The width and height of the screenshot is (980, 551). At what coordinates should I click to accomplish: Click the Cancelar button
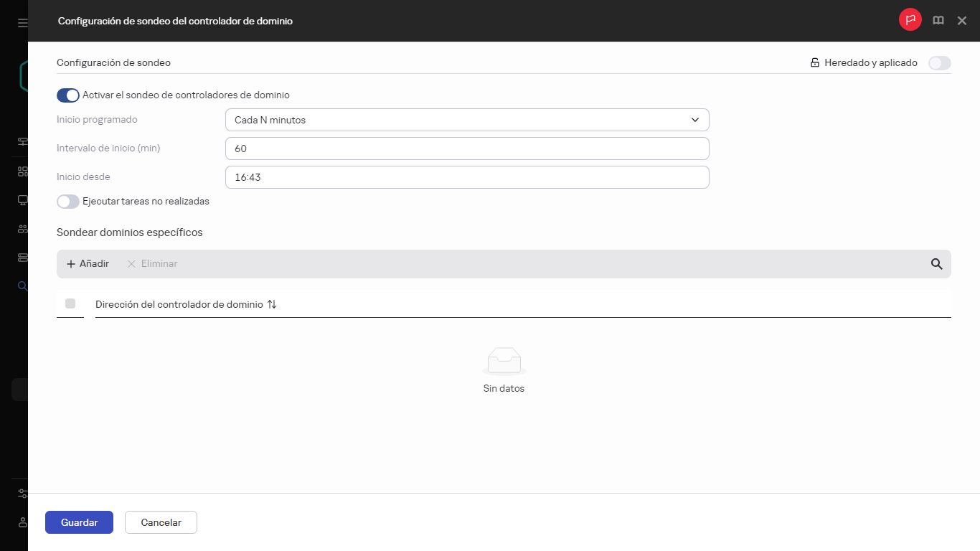161,522
